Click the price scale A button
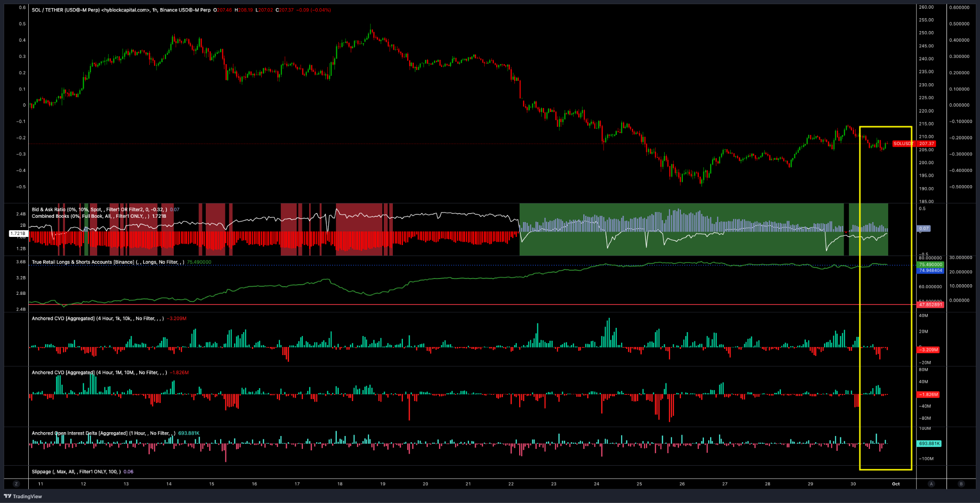Screen dimensions: 980x503 931,484
